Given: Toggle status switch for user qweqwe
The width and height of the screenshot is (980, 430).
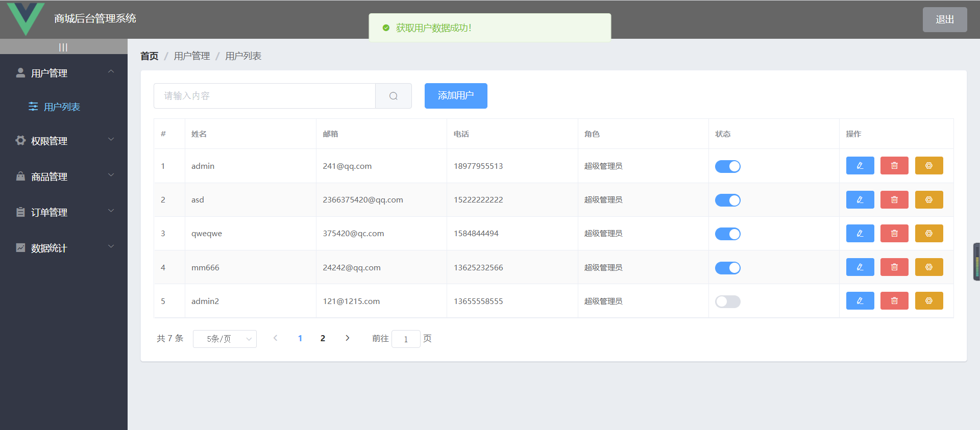Looking at the screenshot, I should coord(727,234).
